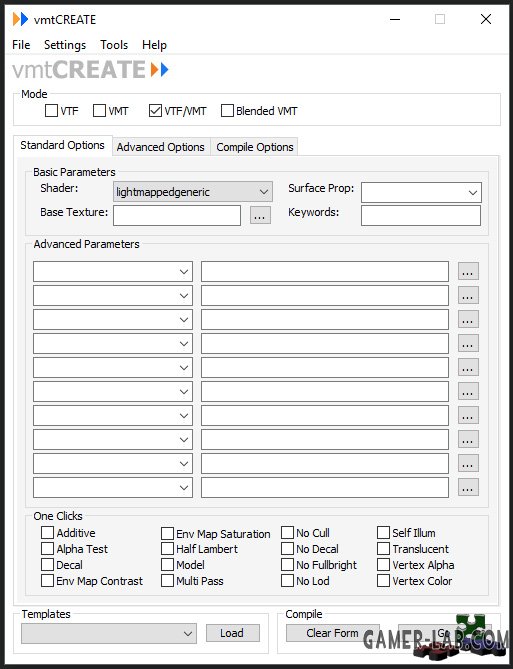Toggle the Translucent one-click checkbox
Screen dimensions: 513x669
383,549
